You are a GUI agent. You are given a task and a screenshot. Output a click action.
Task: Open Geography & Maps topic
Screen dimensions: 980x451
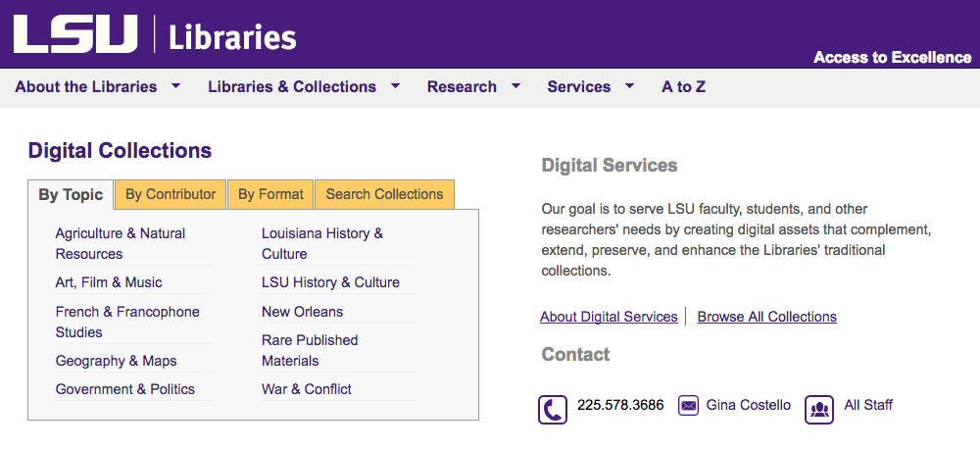coord(117,361)
